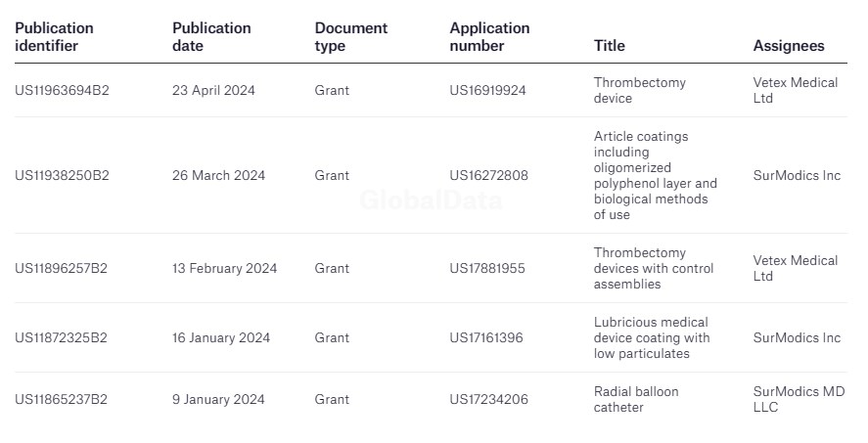Click the Publication identifier column header
868x443 pixels.
(54, 36)
